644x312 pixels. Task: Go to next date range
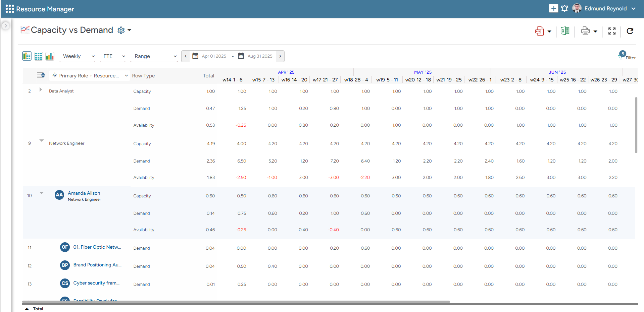(280, 56)
